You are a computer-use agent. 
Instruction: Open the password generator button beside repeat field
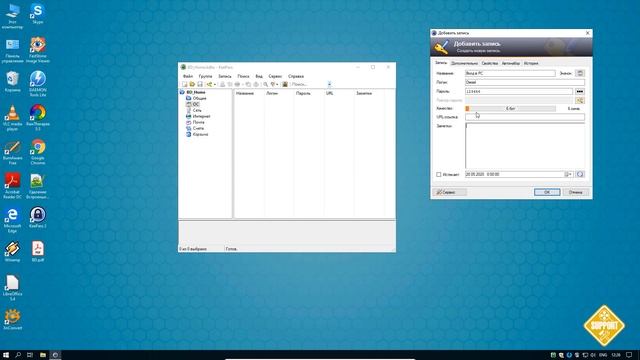580,100
